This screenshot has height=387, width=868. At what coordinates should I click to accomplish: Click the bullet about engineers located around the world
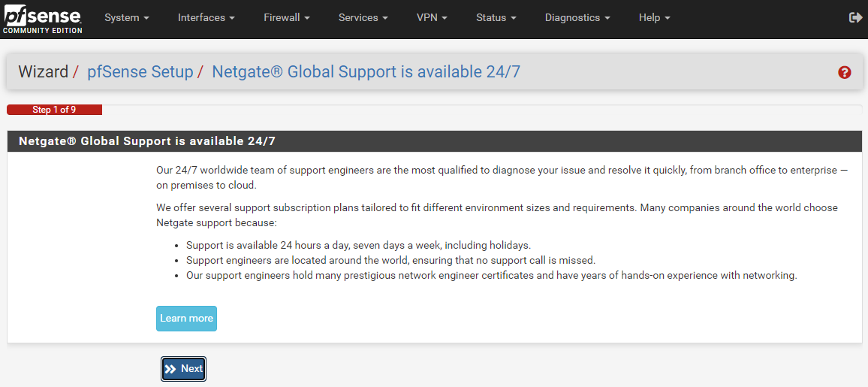pyautogui.click(x=390, y=260)
